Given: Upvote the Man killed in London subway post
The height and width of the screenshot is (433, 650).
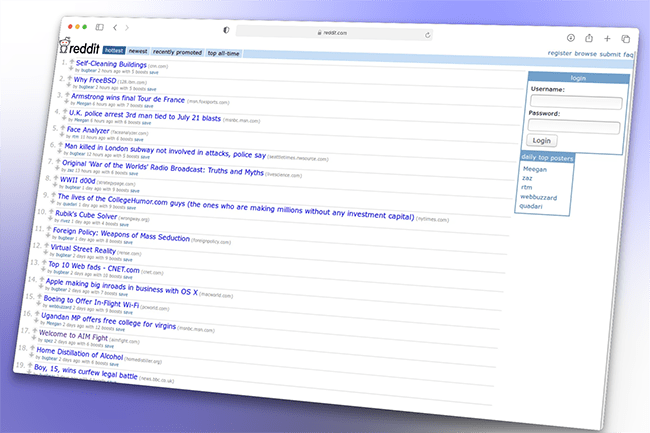Looking at the screenshot, I should pos(61,145).
